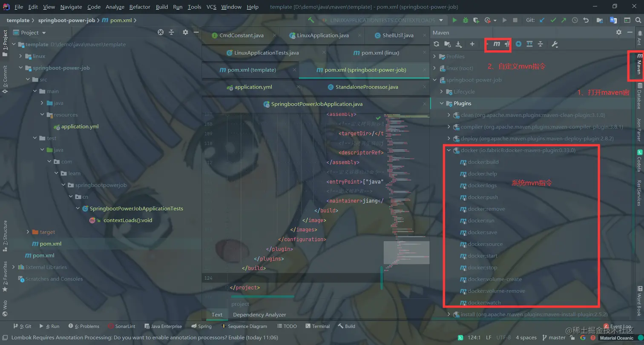The height and width of the screenshot is (345, 644).
Task: Open the VCS menu
Action: pyautogui.click(x=211, y=7)
